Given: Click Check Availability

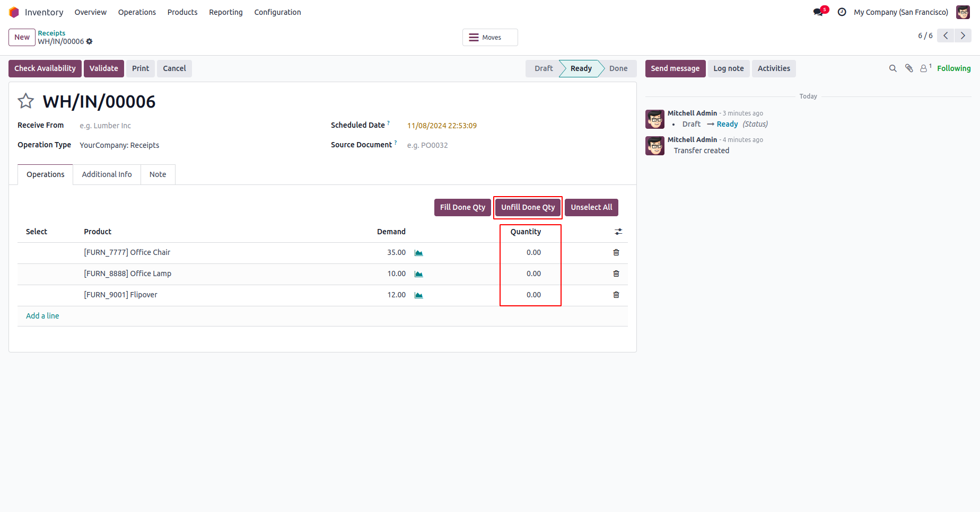Looking at the screenshot, I should [x=45, y=68].
